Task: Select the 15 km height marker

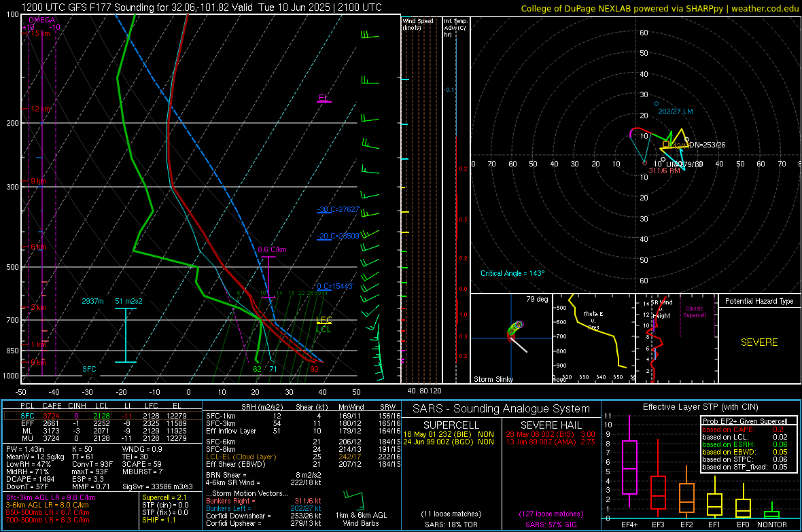Action: coord(39,33)
